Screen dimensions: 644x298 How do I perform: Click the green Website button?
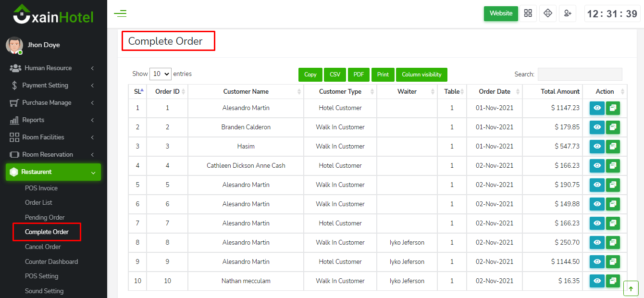pos(501,13)
